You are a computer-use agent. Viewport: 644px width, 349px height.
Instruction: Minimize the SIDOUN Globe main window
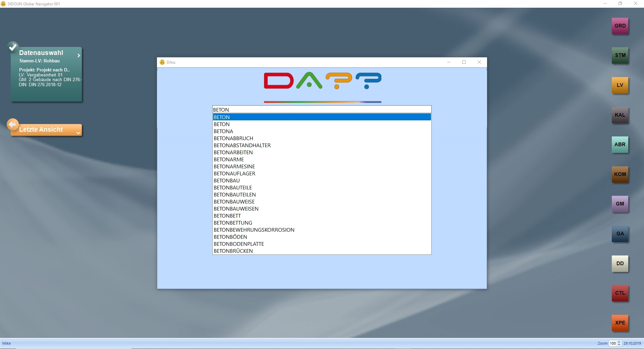click(x=605, y=4)
